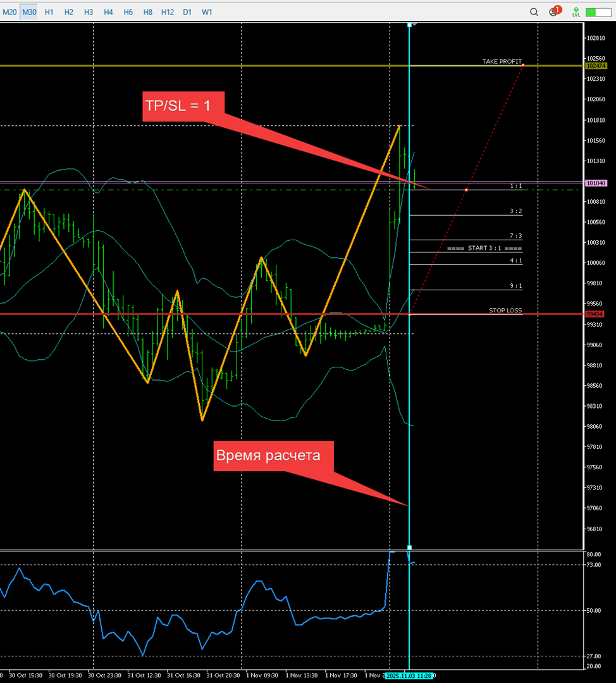Click the 102474 take profit price tag
616x683 pixels.
click(x=596, y=66)
